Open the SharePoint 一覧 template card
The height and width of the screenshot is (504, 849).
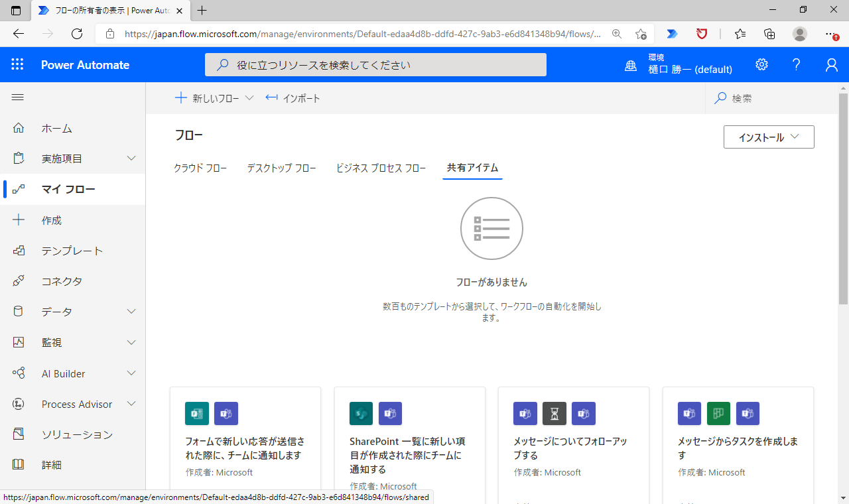point(410,445)
